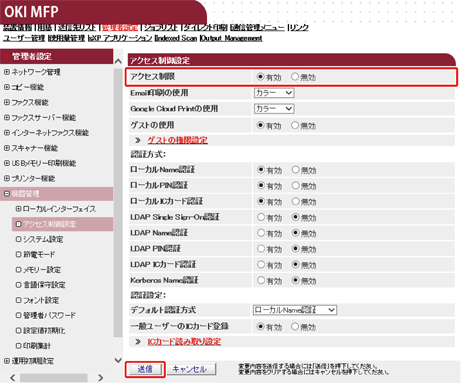Click sidebar scroll-left arrow
Screen dimensions: 466x386
tap(12, 378)
